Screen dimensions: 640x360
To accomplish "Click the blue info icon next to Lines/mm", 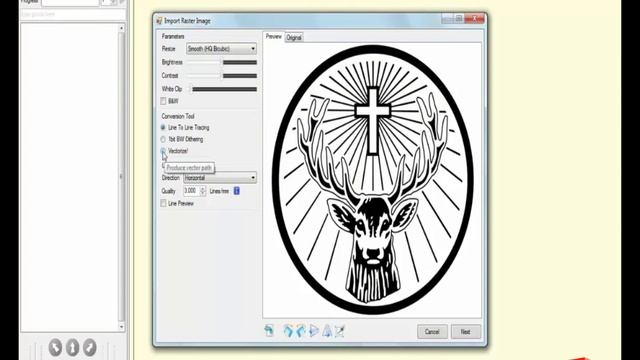I will tap(236, 191).
